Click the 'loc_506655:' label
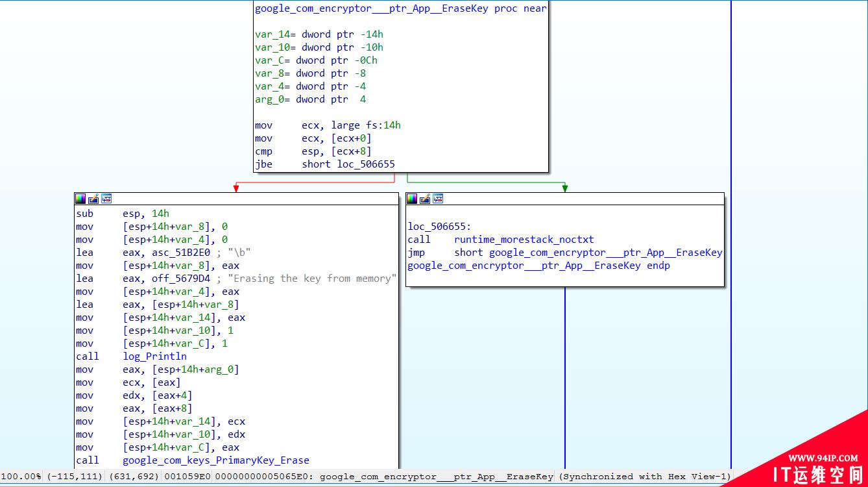This screenshot has height=487, width=868. [x=439, y=227]
